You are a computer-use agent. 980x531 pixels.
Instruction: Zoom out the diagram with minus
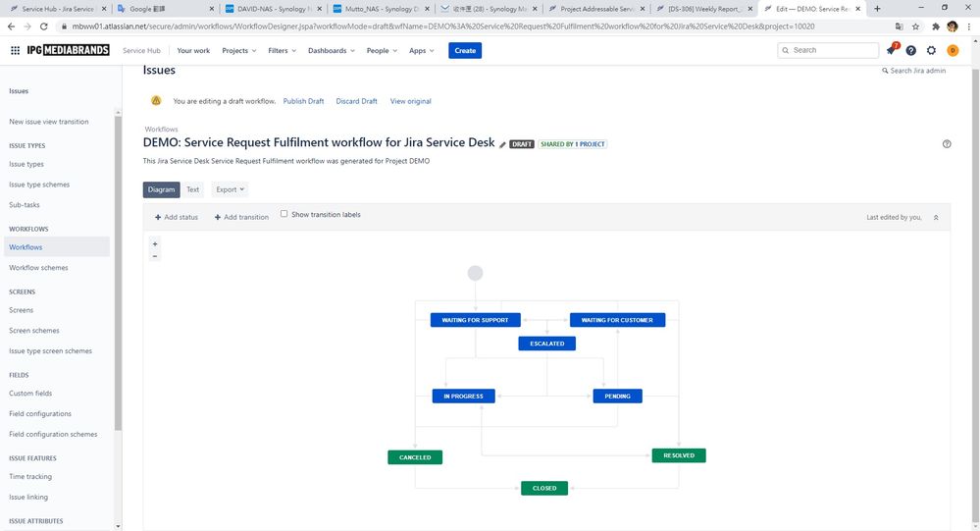click(155, 256)
